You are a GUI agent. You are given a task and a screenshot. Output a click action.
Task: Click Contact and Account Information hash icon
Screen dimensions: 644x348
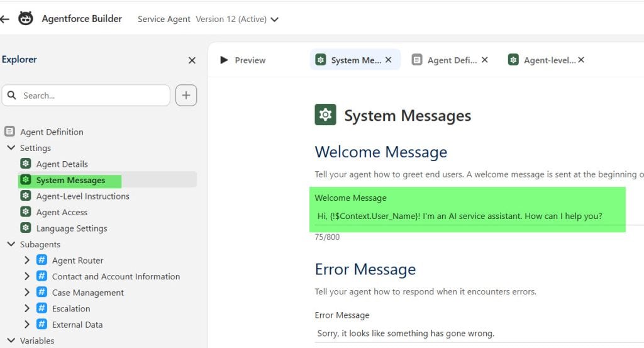point(42,276)
